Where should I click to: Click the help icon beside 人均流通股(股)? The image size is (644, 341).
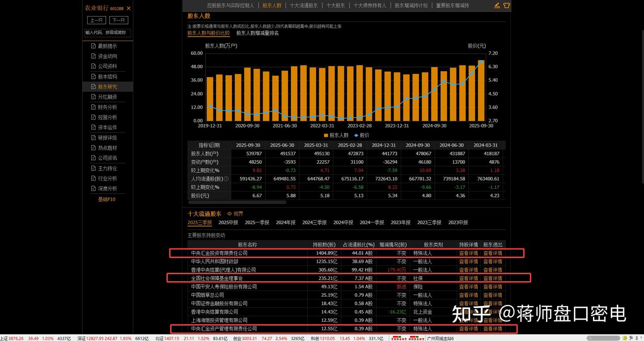click(226, 179)
